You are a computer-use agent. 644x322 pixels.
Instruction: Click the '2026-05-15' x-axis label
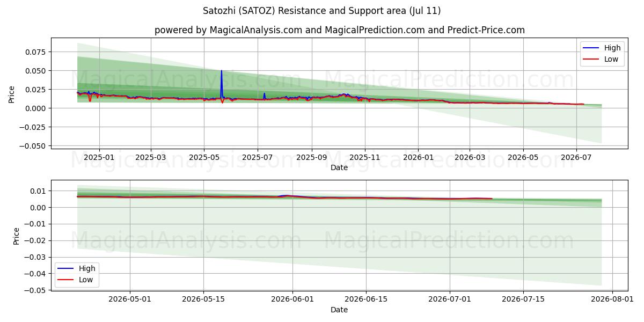[203, 301]
